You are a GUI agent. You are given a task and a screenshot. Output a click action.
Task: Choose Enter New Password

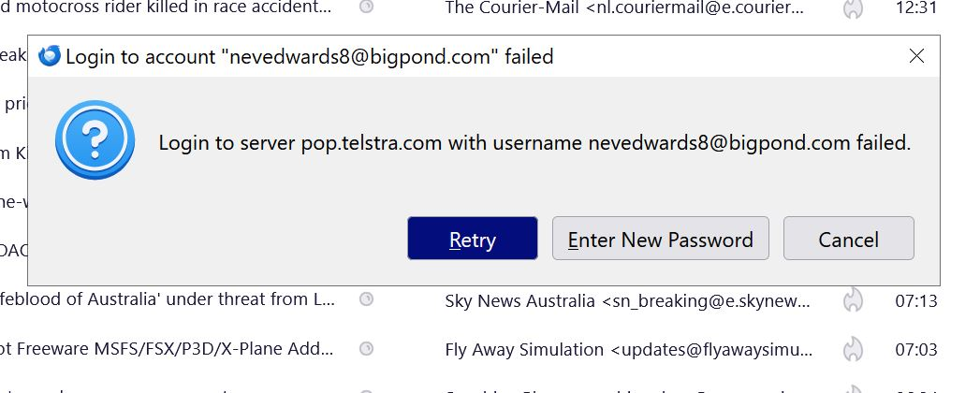click(661, 239)
